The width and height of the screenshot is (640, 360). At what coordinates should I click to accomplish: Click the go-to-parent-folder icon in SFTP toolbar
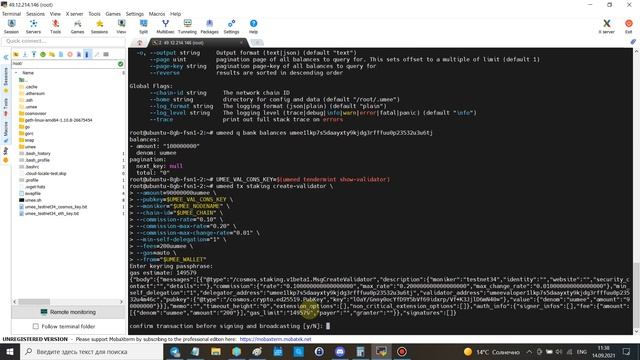point(16,54)
